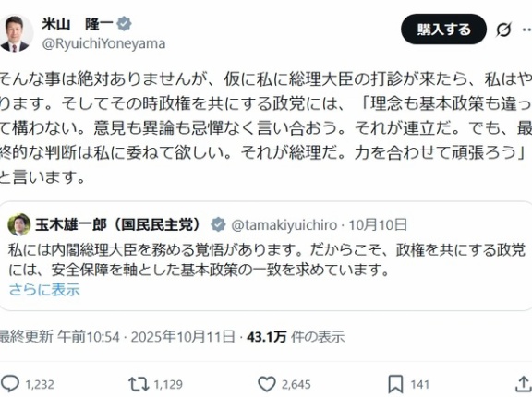This screenshot has height=397, width=532.
Task: Click the verified badge beside 玉木雄一郎
Action: point(218,224)
